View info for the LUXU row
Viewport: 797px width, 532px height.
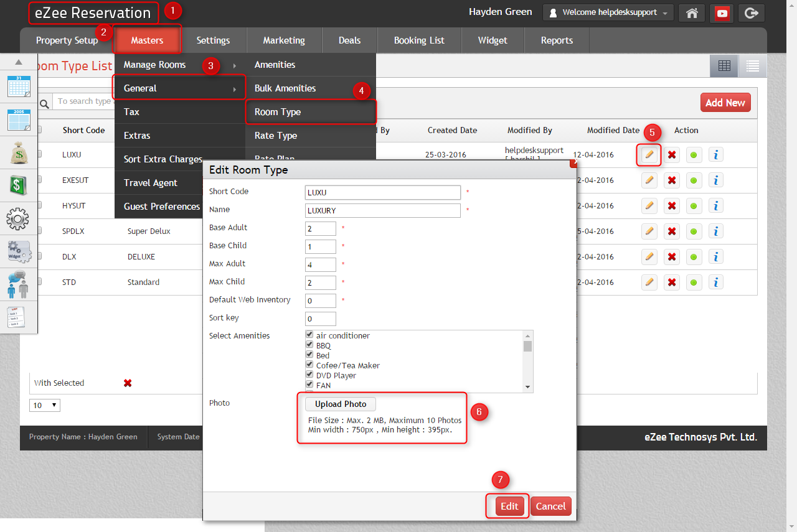(716, 154)
